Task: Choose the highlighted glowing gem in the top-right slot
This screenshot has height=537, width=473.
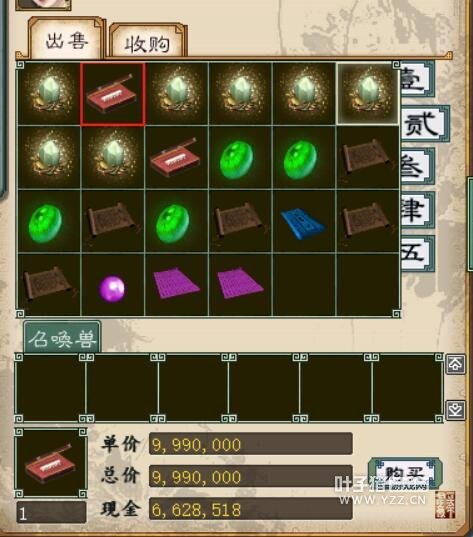Action: pyautogui.click(x=367, y=93)
